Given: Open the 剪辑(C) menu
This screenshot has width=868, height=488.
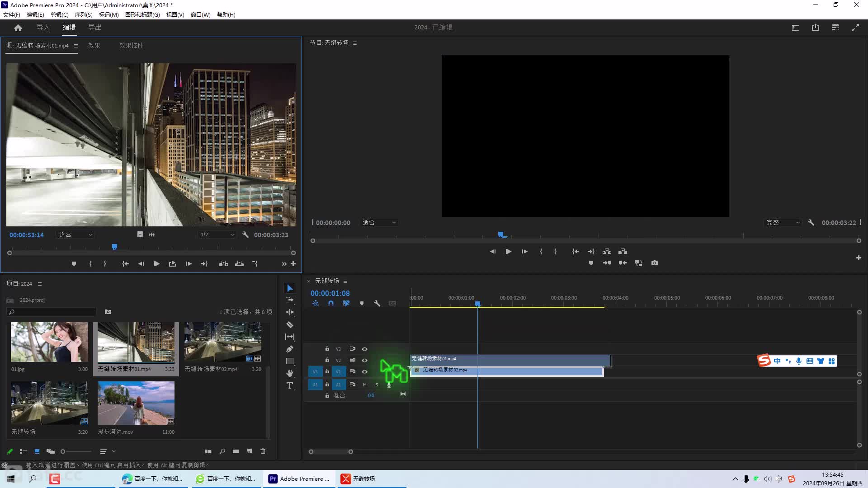Looking at the screenshot, I should [60, 14].
